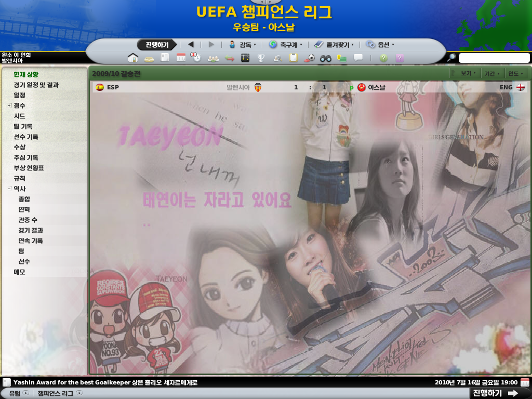Viewport: 532px width, 399px height.
Task: Open the clock icon with 2 badge
Action: pyautogui.click(x=195, y=57)
